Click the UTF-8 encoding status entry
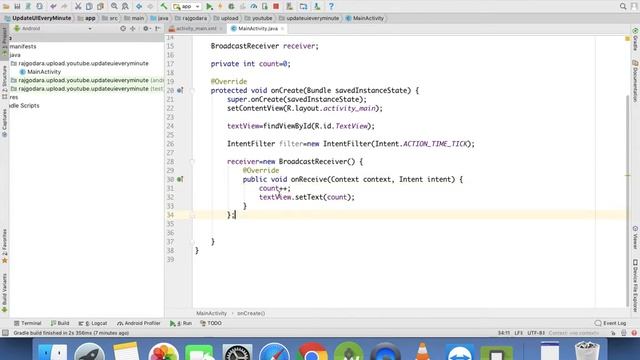Screen dimensions: 640x360 point(536,333)
